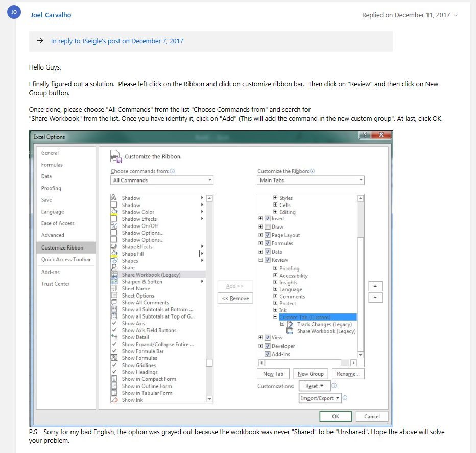Viewport: 476px width, 453px height.
Task: Click the Sheet Name icon
Action: [114, 288]
